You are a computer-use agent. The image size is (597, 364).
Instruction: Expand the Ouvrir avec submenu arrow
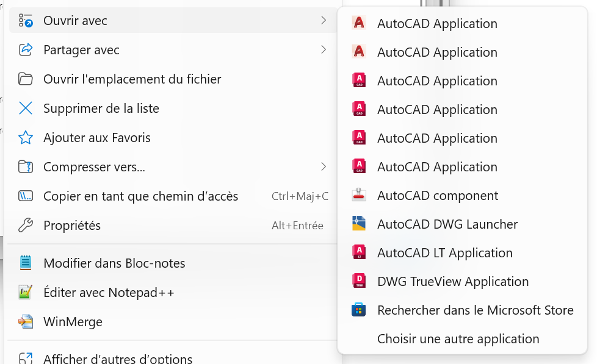324,20
